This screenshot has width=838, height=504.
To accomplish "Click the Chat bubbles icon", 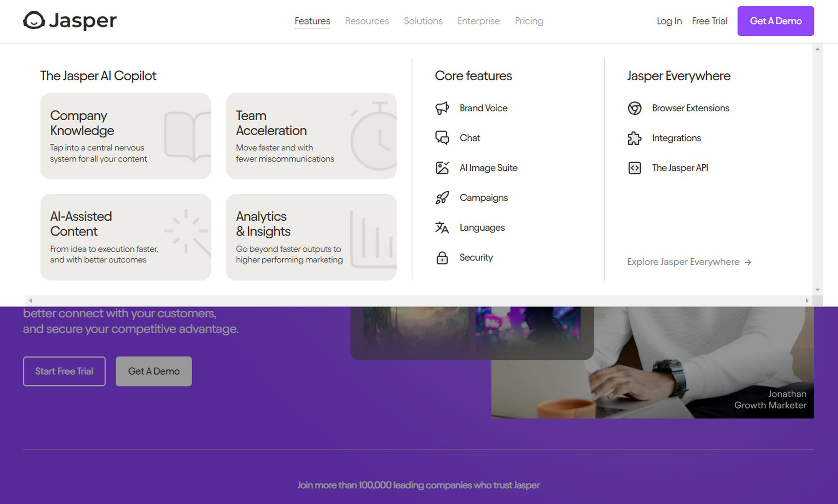I will coord(442,138).
